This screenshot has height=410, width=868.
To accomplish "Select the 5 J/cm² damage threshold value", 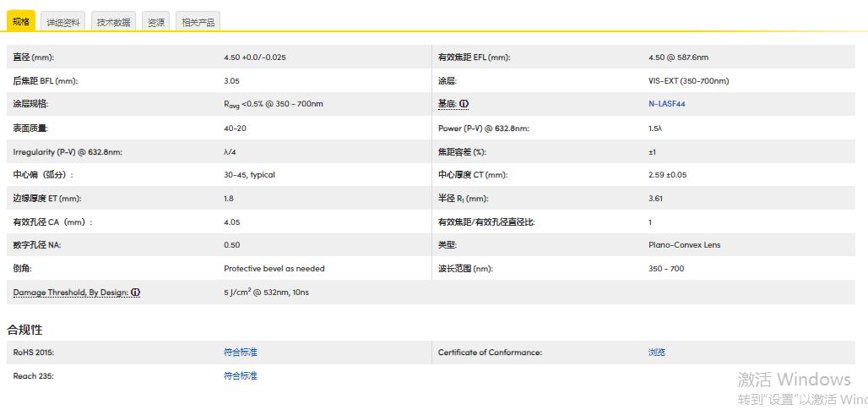I will click(264, 292).
